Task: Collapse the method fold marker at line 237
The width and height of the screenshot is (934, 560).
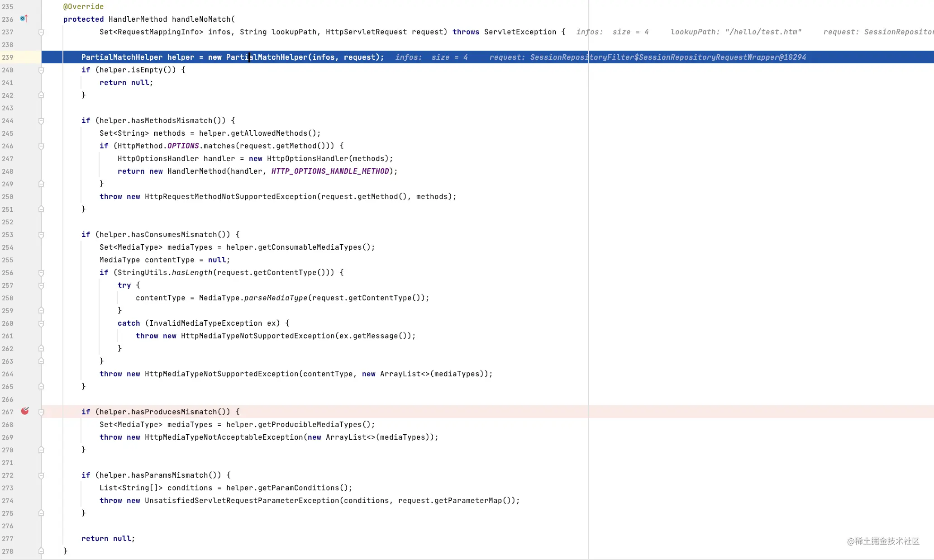Action: 41,32
